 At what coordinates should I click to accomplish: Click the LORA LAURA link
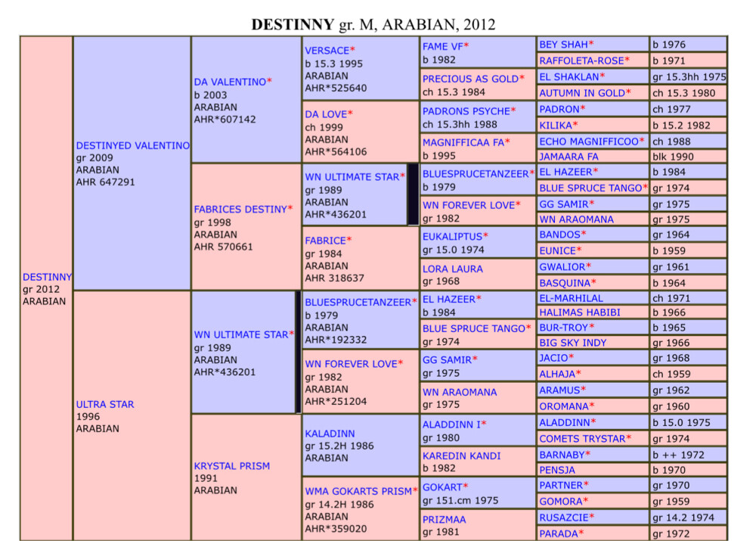click(453, 269)
